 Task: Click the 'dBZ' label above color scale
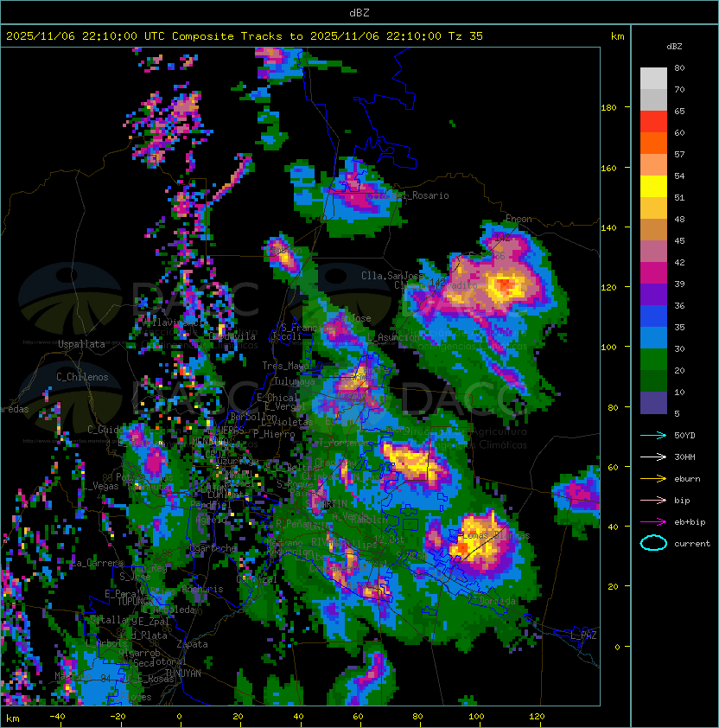tap(674, 47)
